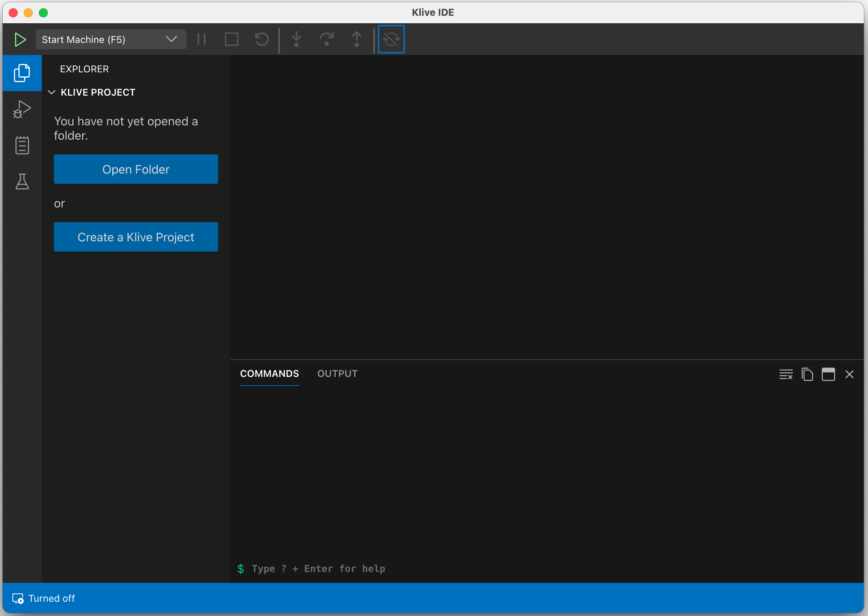Click the macOS yellow minimize window button
The width and height of the screenshot is (868, 616).
click(29, 12)
